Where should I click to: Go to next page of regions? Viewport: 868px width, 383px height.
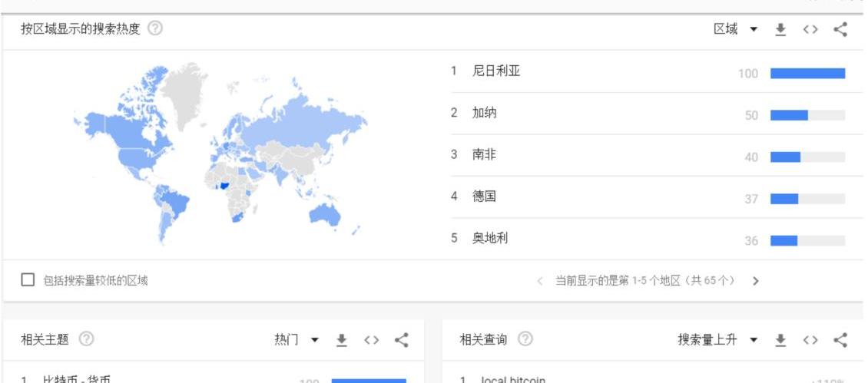click(756, 281)
